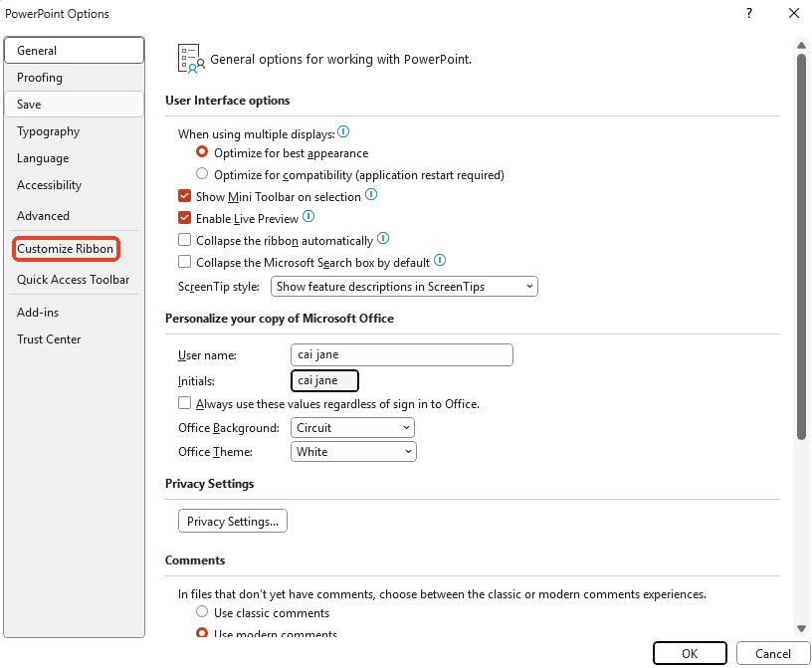Click the info icon next to Microsoft Search box option
Viewport: 812px width, 668px height.
point(439,260)
